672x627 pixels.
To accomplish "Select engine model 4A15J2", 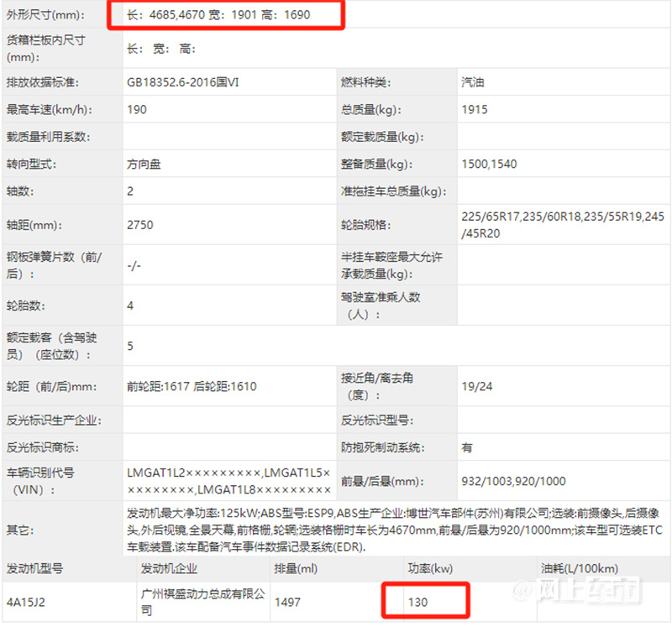I will click(x=26, y=602).
